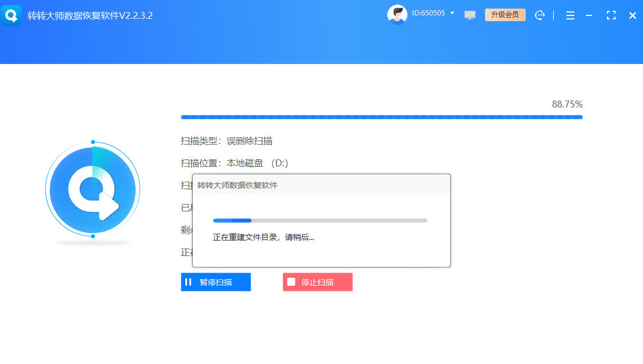Click the large circular scanning logo
Image resolution: width=643 pixels, height=364 pixels.
pyautogui.click(x=93, y=189)
